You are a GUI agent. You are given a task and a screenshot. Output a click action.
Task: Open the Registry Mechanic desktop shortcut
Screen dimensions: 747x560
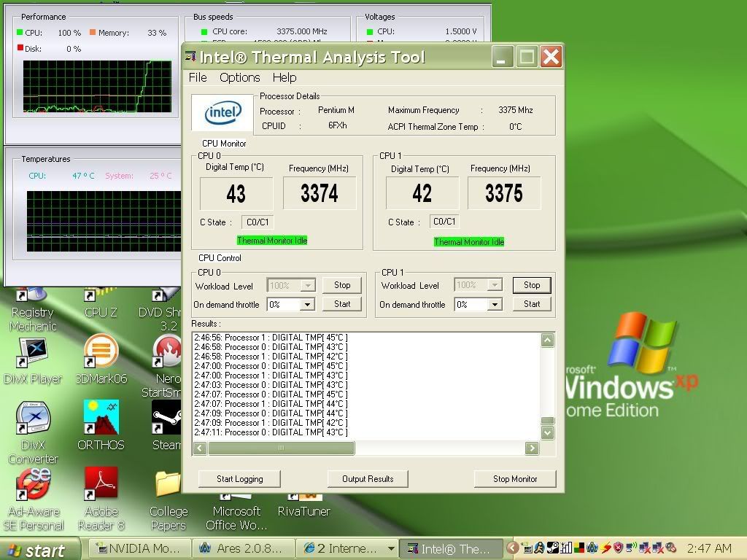click(x=33, y=309)
